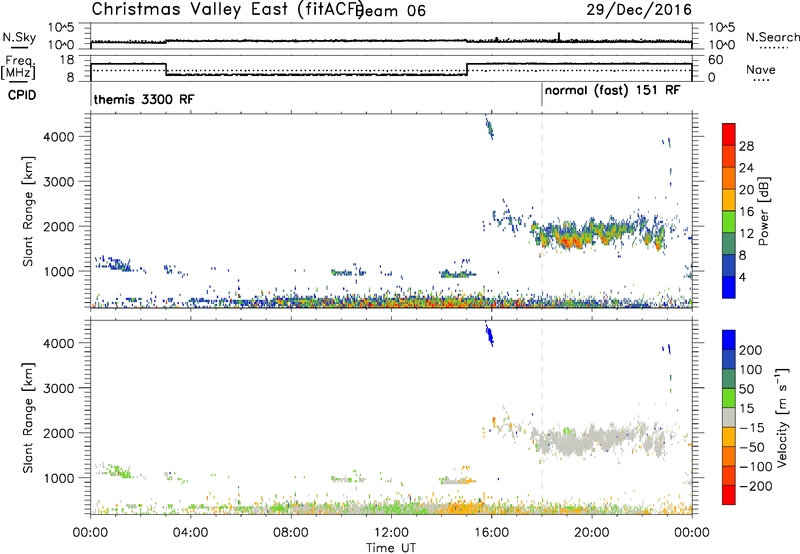
Task: Click the 'Time UT' axis title
Action: click(391, 548)
